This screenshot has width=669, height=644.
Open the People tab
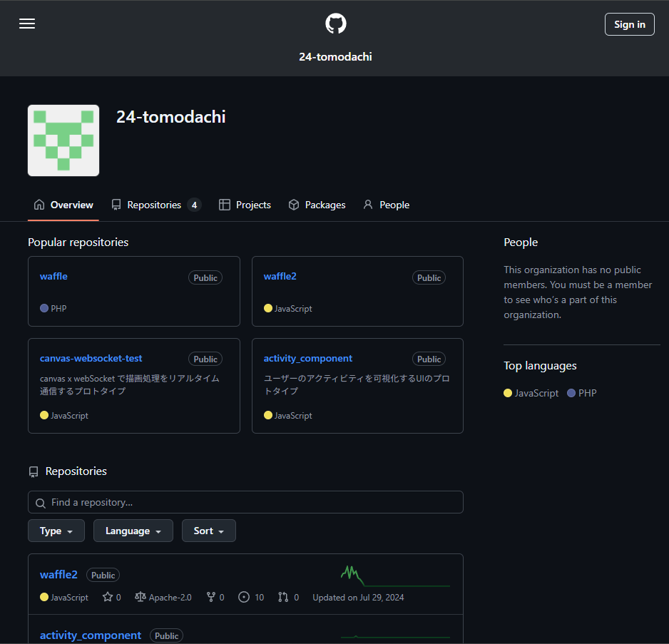click(386, 205)
